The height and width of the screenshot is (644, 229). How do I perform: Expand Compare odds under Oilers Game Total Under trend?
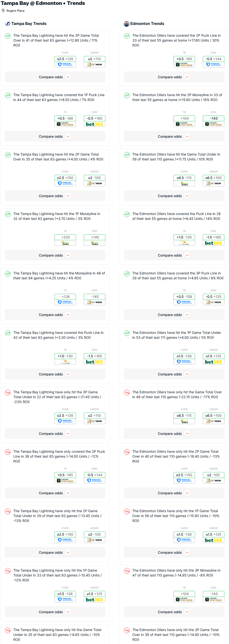point(174,196)
